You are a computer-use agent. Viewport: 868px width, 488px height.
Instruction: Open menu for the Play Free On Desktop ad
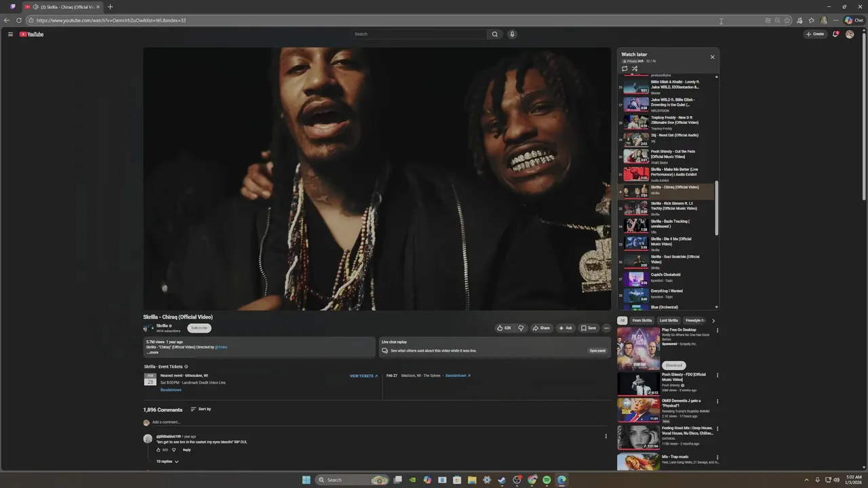tap(717, 331)
